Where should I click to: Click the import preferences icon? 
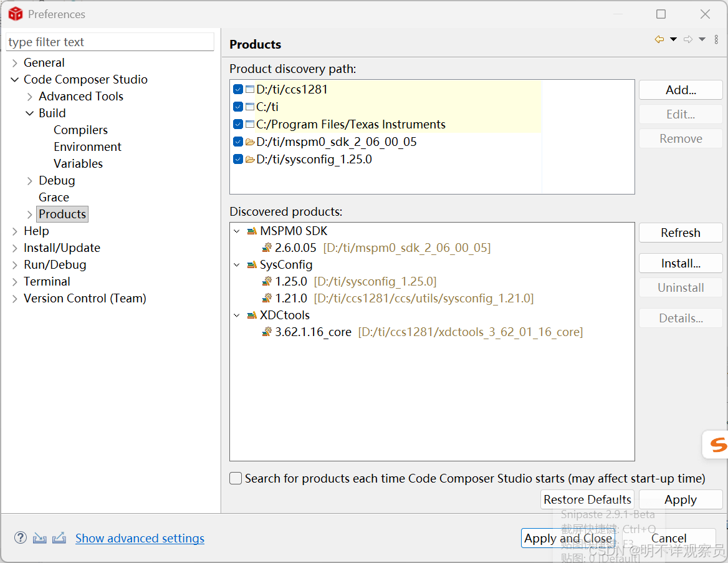[x=40, y=537]
